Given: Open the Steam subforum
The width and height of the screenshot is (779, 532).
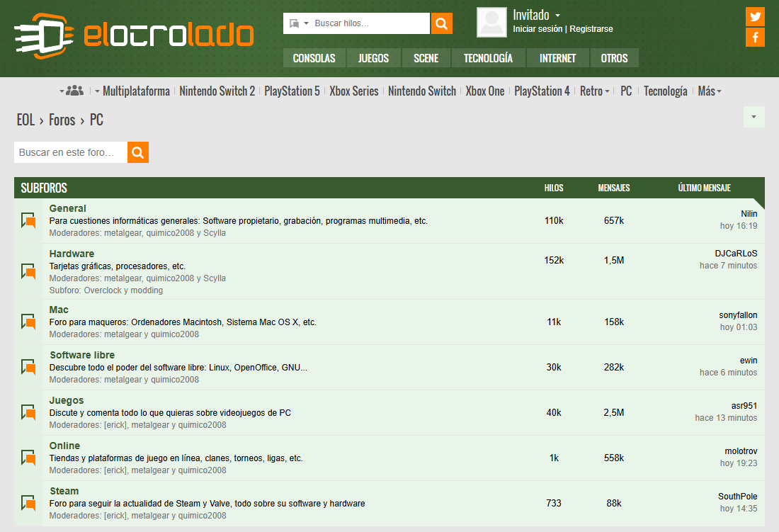Looking at the screenshot, I should point(64,492).
